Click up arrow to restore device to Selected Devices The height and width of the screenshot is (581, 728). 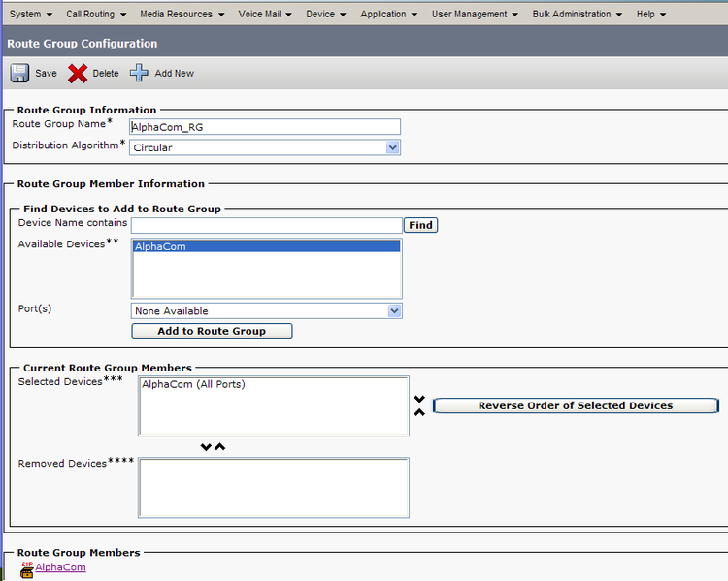click(x=220, y=447)
